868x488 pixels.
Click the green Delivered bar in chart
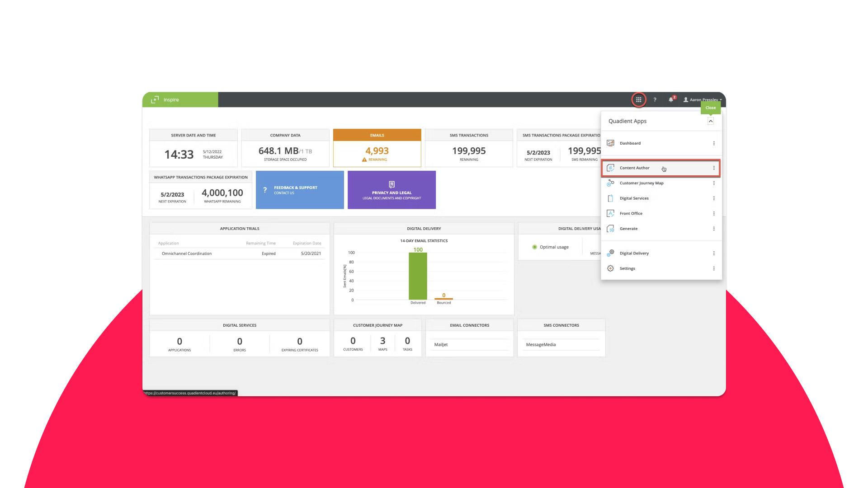pos(418,276)
